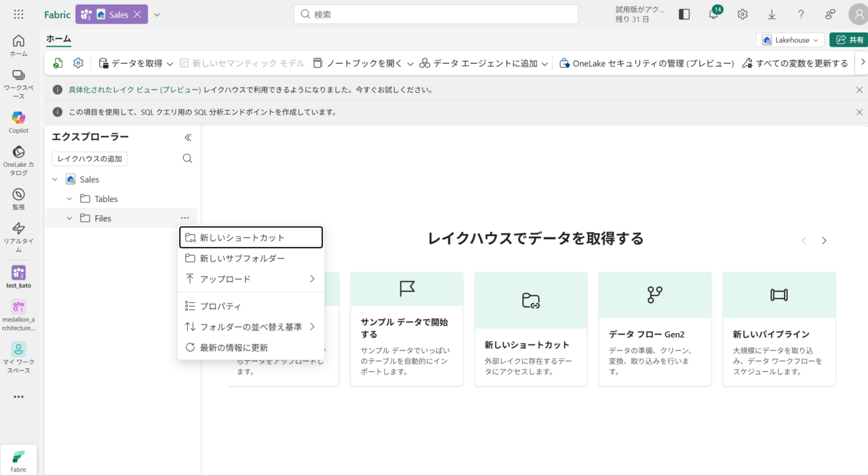Screen dimensions: 868x475
Task: Click the 検索 search field
Action: point(435,14)
